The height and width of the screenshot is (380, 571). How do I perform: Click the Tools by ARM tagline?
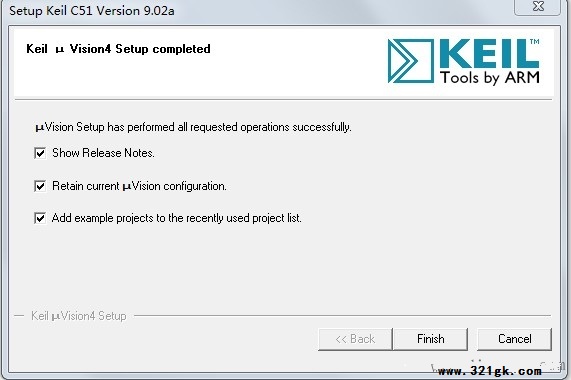[490, 78]
